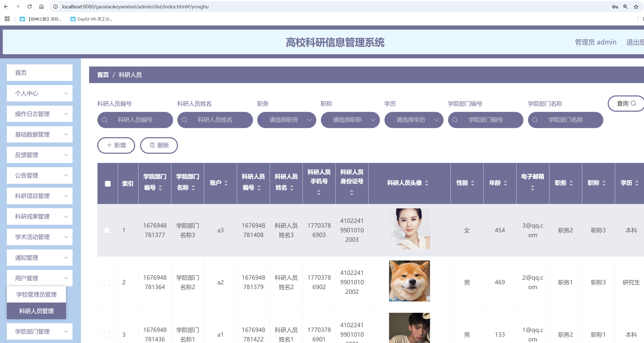Open 首页 in the sidebar
644x343 pixels.
pos(40,73)
